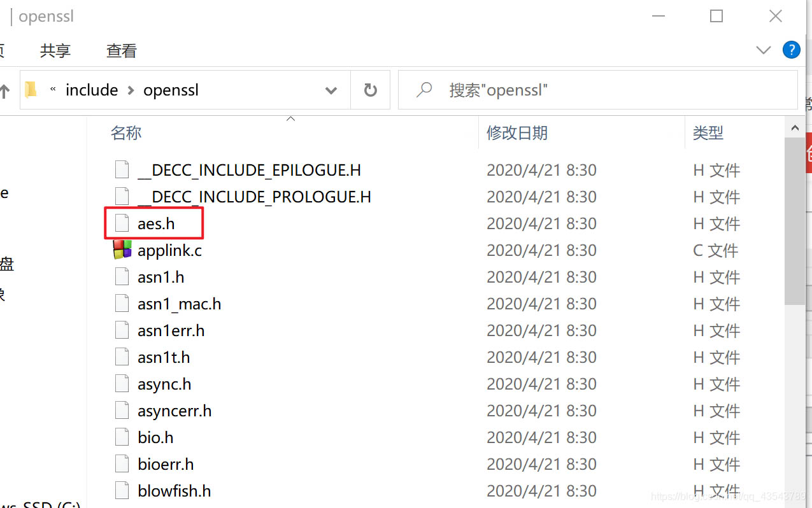Go up one folder level
812x508 pixels.
5,91
